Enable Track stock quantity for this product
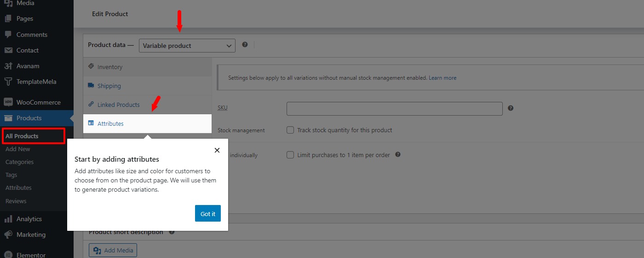 click(290, 130)
